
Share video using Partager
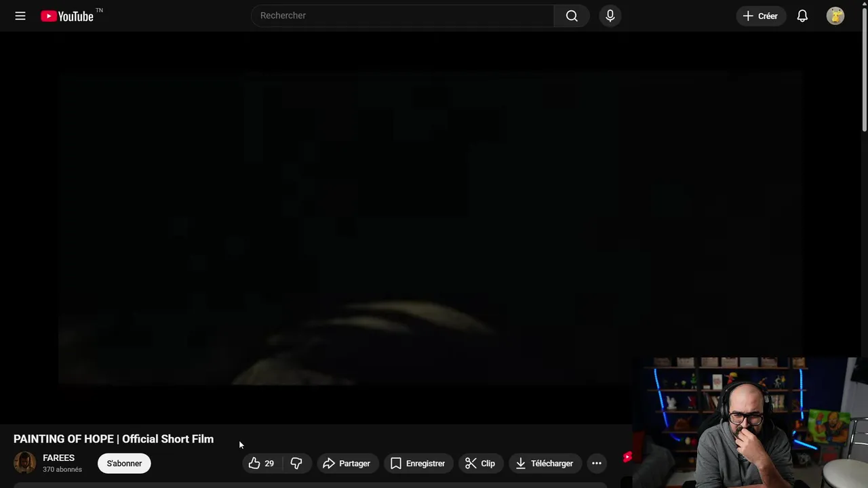(347, 464)
